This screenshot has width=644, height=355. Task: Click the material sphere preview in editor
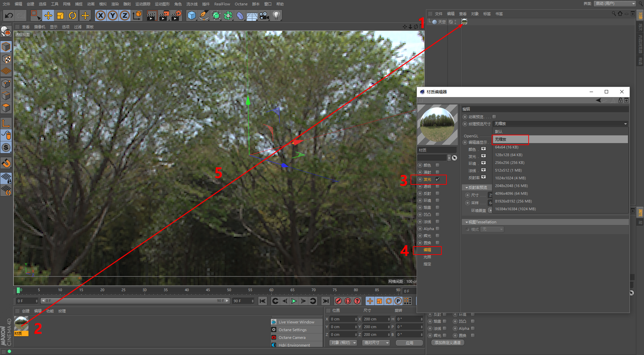point(437,125)
